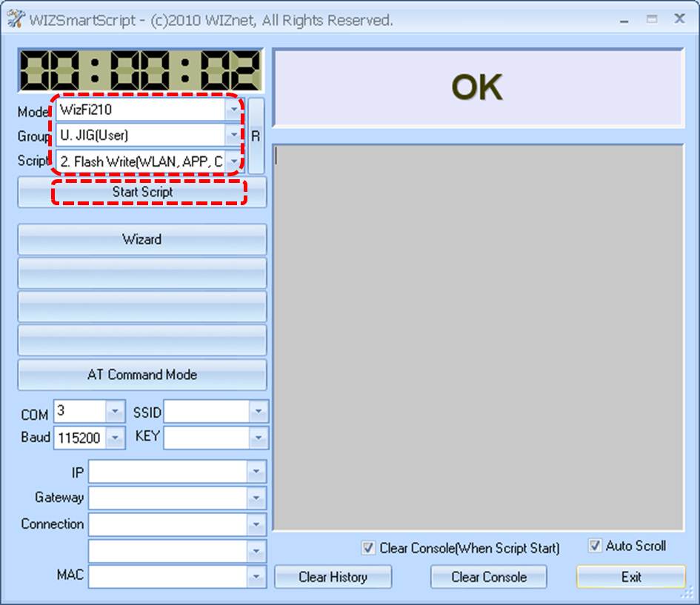Enter AT Command Mode
The height and width of the screenshot is (605, 700).
click(x=142, y=375)
